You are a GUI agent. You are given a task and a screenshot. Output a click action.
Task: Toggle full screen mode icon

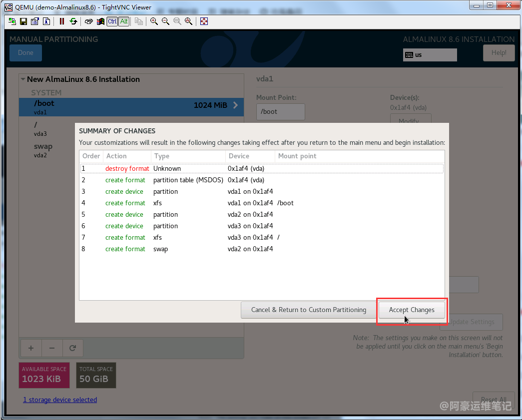(204, 21)
